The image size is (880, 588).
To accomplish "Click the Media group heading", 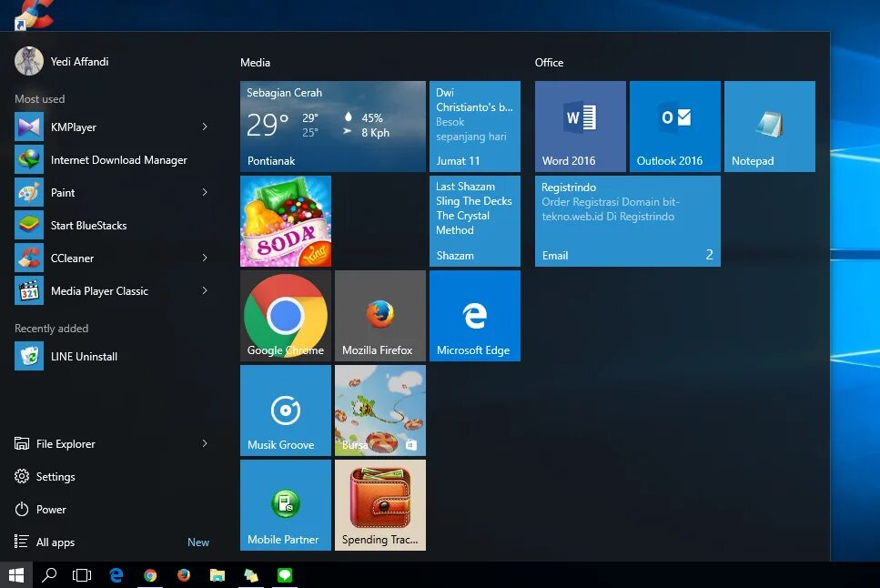I will click(x=256, y=62).
